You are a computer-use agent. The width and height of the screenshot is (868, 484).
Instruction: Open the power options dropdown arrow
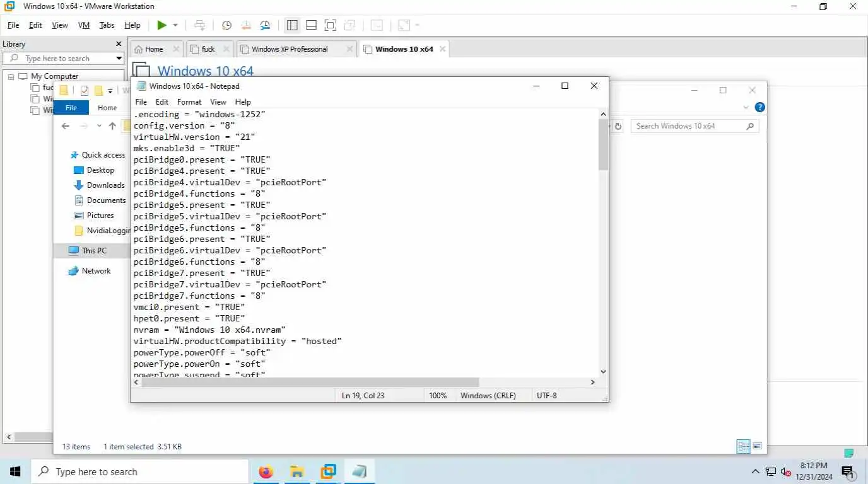point(175,25)
